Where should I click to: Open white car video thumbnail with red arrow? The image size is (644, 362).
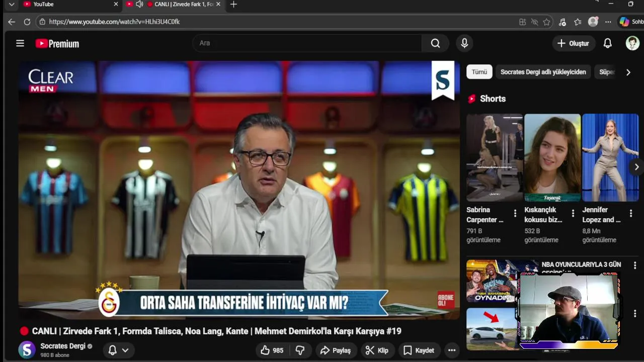(x=492, y=329)
